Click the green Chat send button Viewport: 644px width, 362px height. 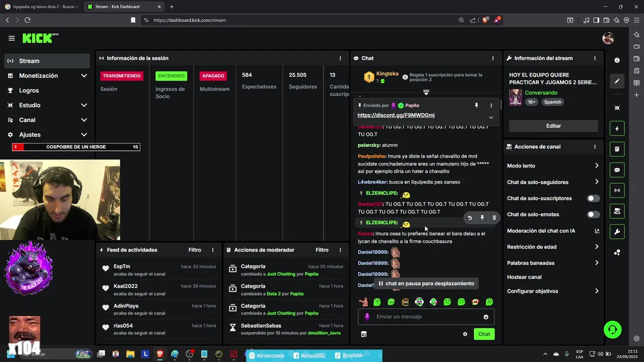[484, 334]
